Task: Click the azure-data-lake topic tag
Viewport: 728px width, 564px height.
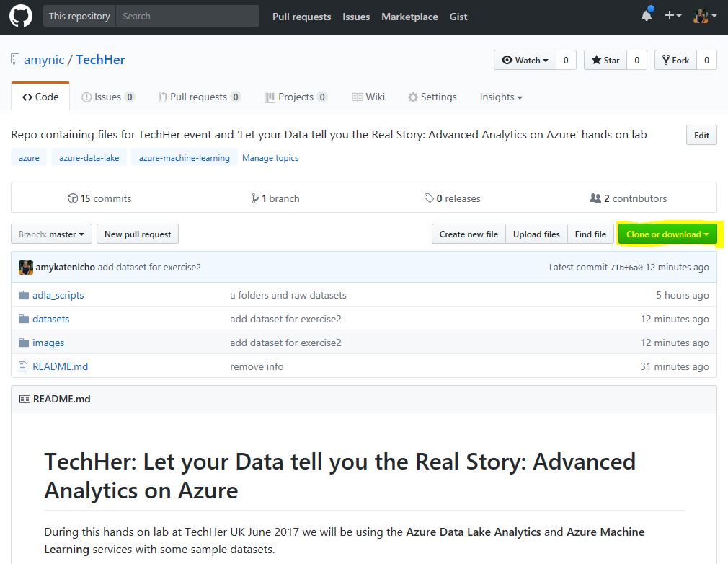Action: click(89, 157)
